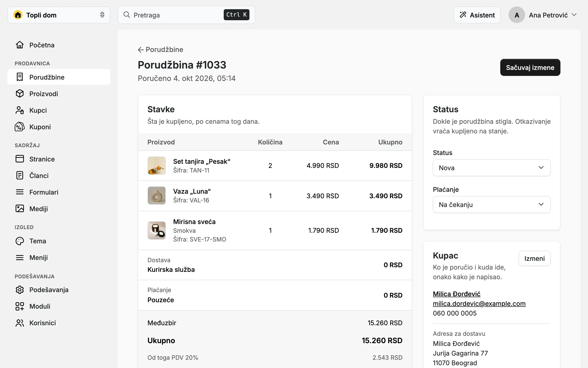Click the Početna home icon
This screenshot has height=368, width=588.
coord(20,45)
